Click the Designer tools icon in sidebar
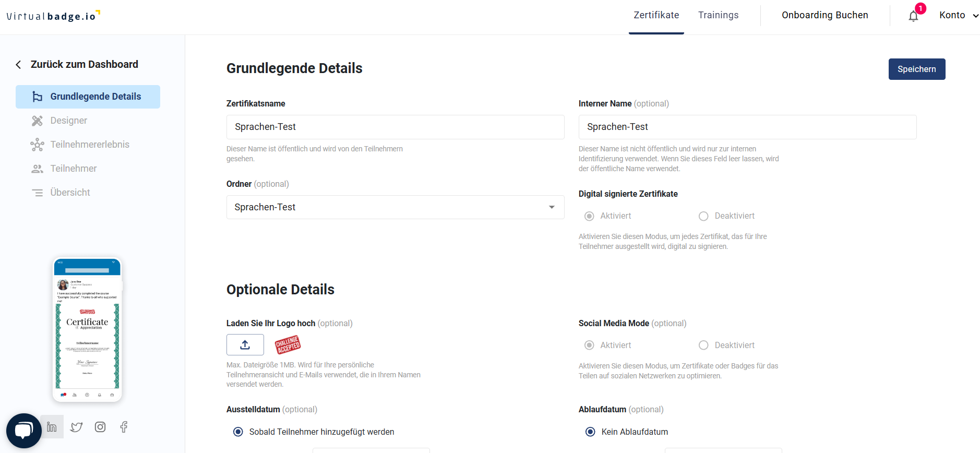Image resolution: width=980 pixels, height=453 pixels. click(x=37, y=121)
